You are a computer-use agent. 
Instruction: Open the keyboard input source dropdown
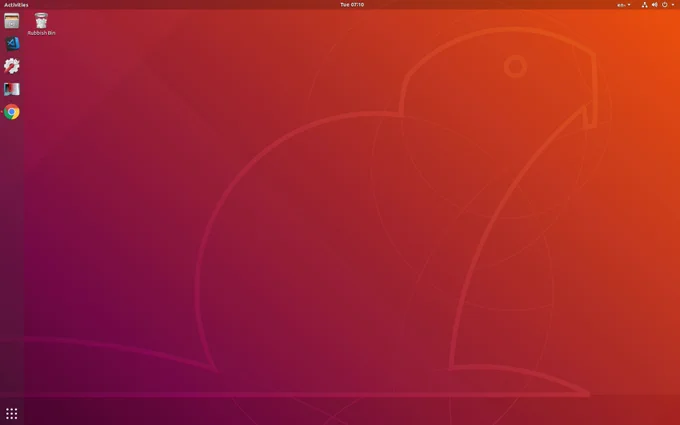click(x=624, y=5)
